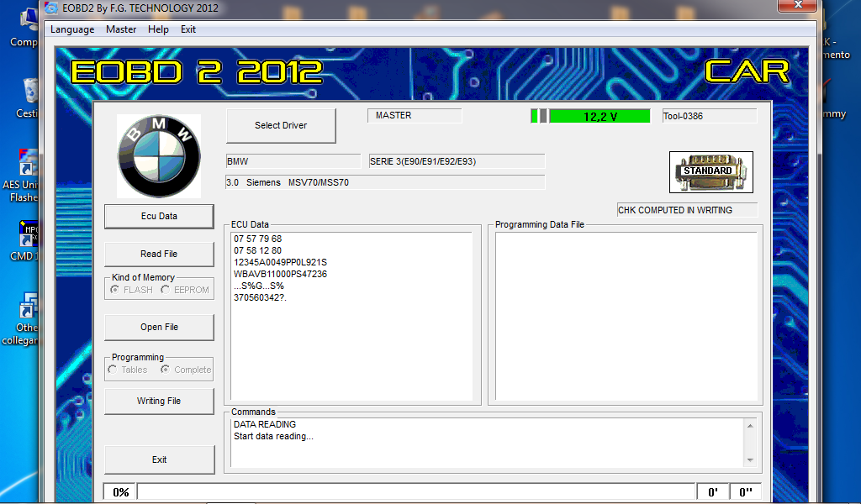
Task: Click the 0' minutes timer box
Action: click(x=713, y=492)
